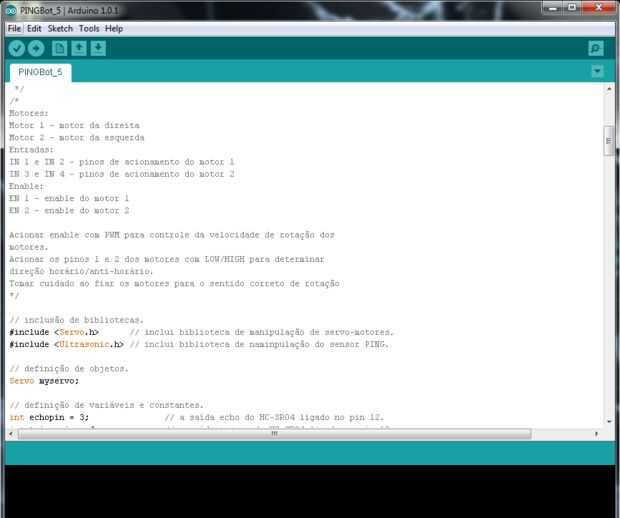Click the vertical scrollbar thumb

(609, 141)
